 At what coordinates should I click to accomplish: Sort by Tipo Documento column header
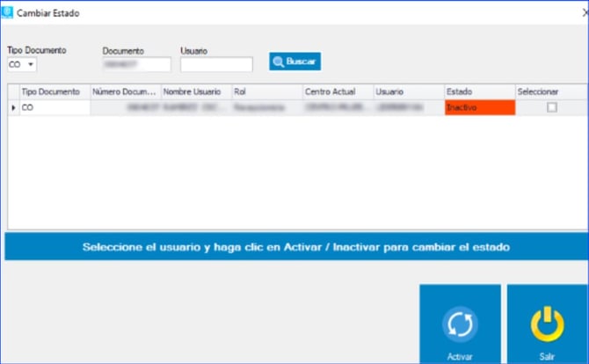pyautogui.click(x=54, y=91)
